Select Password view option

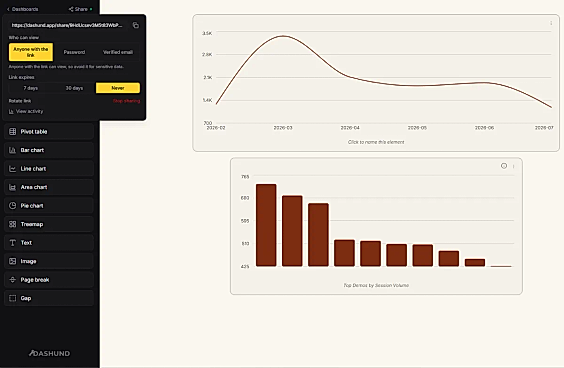(74, 52)
